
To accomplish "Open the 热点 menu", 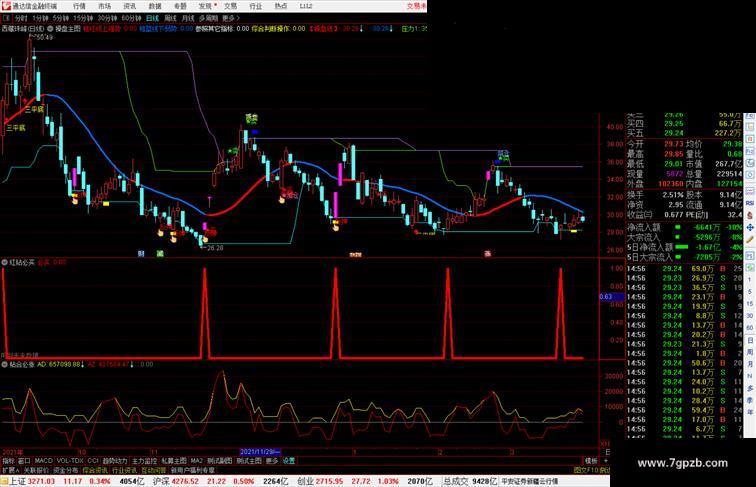I will (281, 6).
